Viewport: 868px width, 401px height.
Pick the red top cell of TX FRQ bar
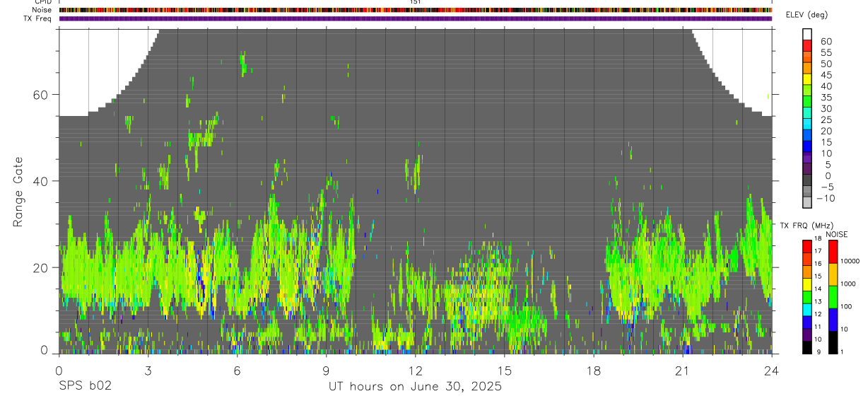pyautogui.click(x=807, y=247)
